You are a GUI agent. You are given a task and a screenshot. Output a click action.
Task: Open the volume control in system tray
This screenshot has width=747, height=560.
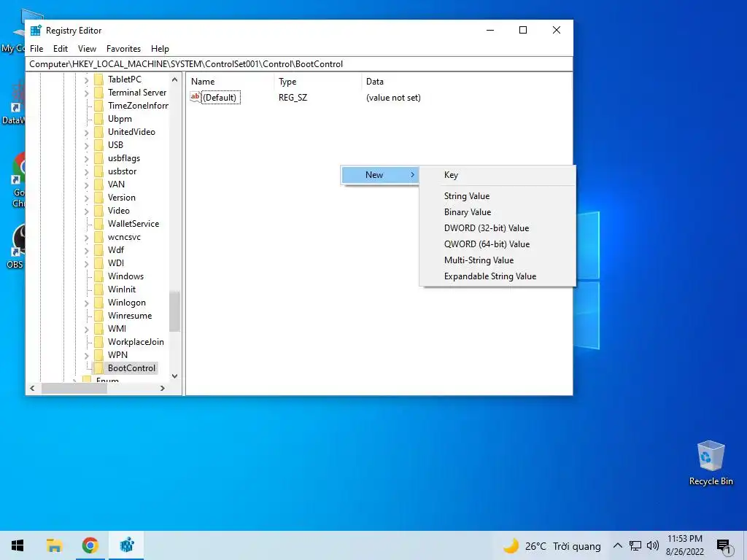[653, 545]
